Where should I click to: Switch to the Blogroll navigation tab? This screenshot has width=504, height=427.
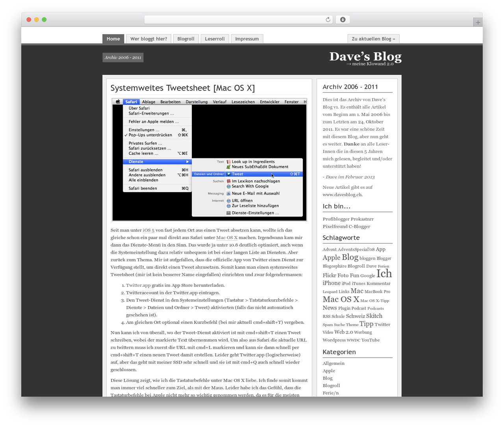pyautogui.click(x=186, y=39)
